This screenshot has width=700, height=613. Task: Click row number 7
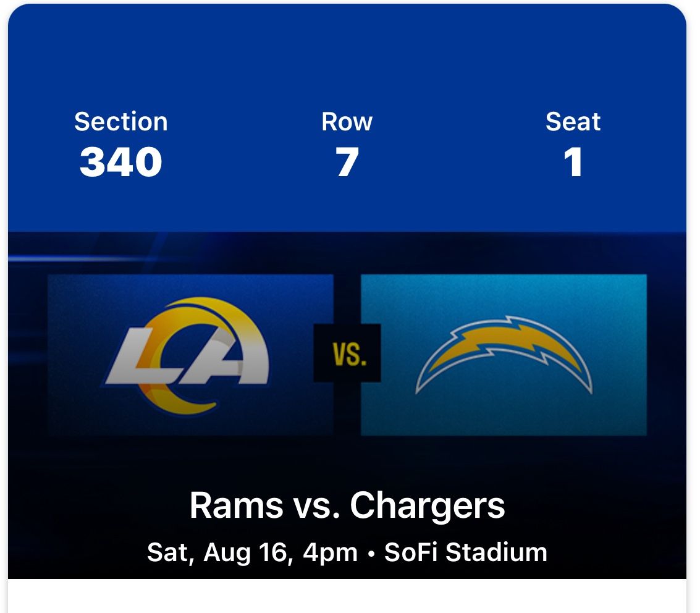[x=347, y=162]
